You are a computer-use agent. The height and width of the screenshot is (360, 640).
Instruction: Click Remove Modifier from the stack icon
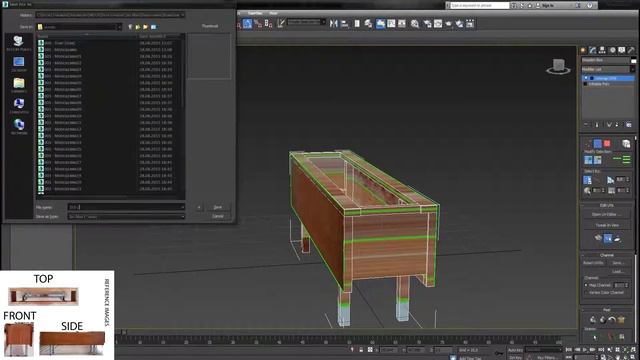pyautogui.click(x=618, y=125)
